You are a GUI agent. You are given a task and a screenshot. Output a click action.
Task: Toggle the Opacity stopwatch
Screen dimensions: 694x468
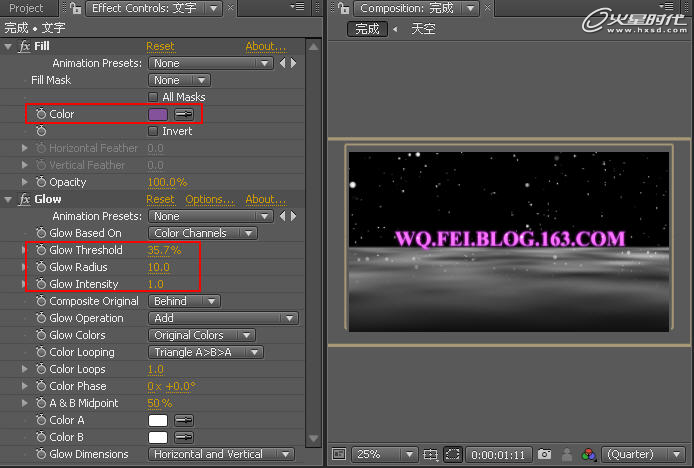[41, 182]
